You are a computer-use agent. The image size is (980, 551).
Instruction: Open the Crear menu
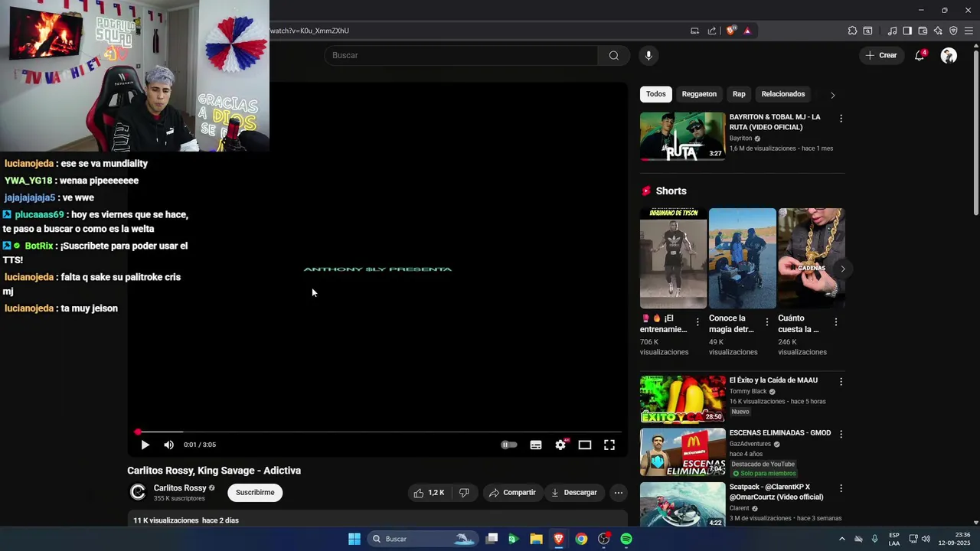881,55
